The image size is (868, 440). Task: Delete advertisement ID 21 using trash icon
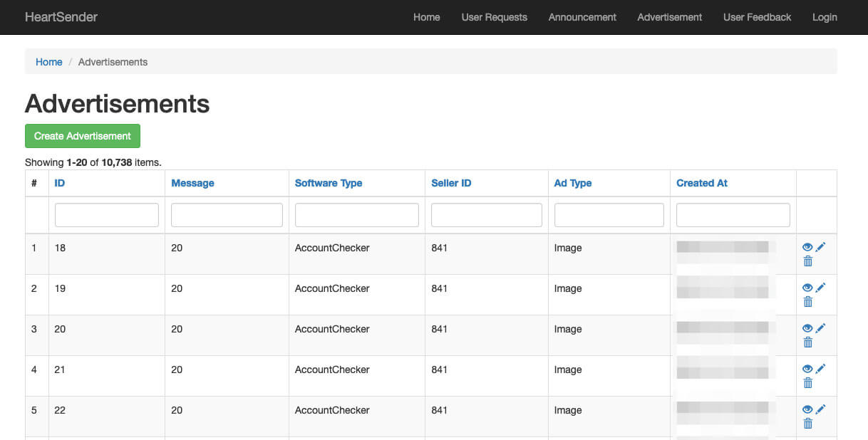(807, 383)
